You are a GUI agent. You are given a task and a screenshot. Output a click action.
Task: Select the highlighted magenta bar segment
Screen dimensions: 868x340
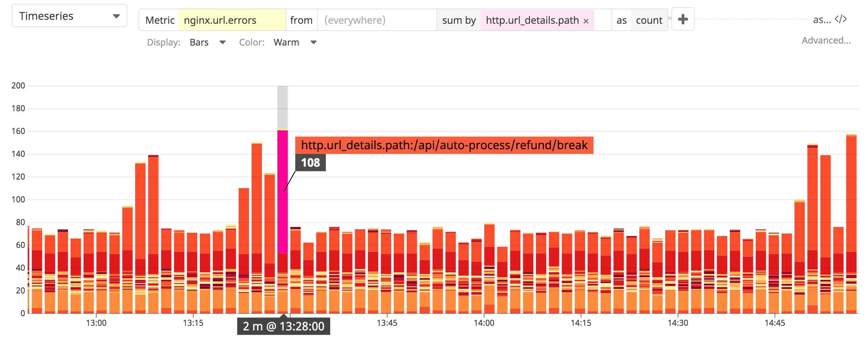[x=282, y=192]
